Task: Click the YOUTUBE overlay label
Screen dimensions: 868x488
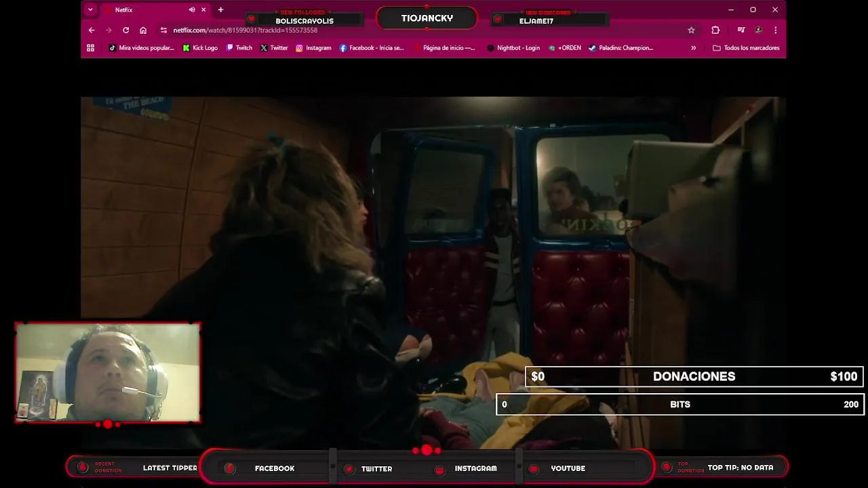Action: click(568, 468)
